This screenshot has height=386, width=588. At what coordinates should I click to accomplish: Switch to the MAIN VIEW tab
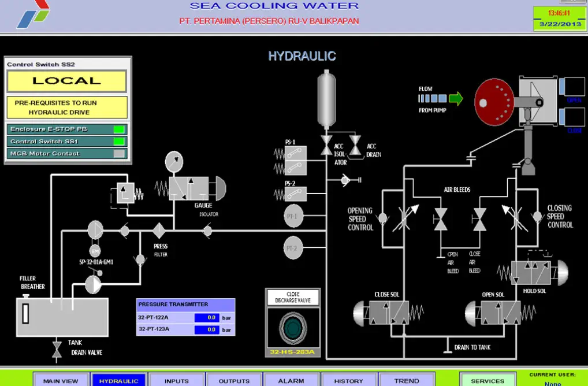(x=61, y=380)
